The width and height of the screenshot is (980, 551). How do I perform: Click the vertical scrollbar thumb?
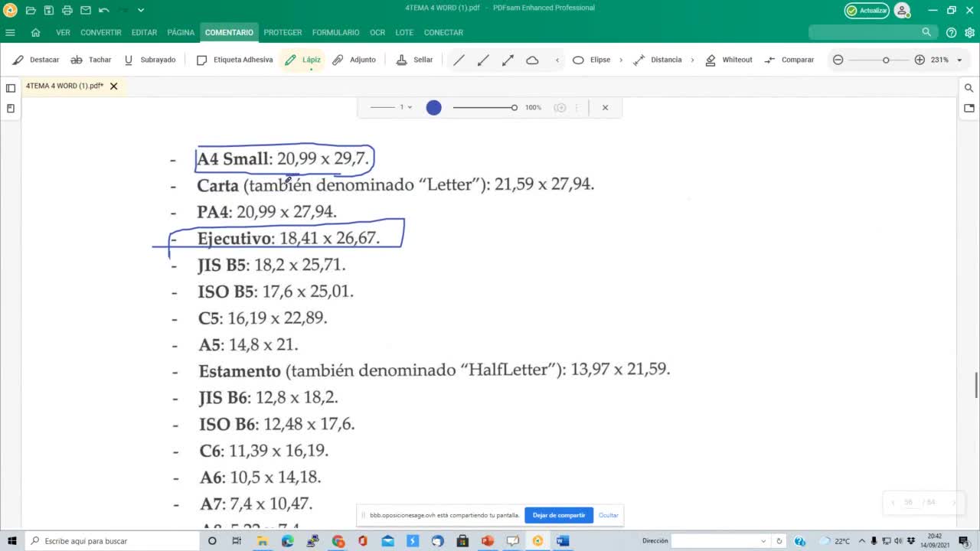click(x=976, y=384)
